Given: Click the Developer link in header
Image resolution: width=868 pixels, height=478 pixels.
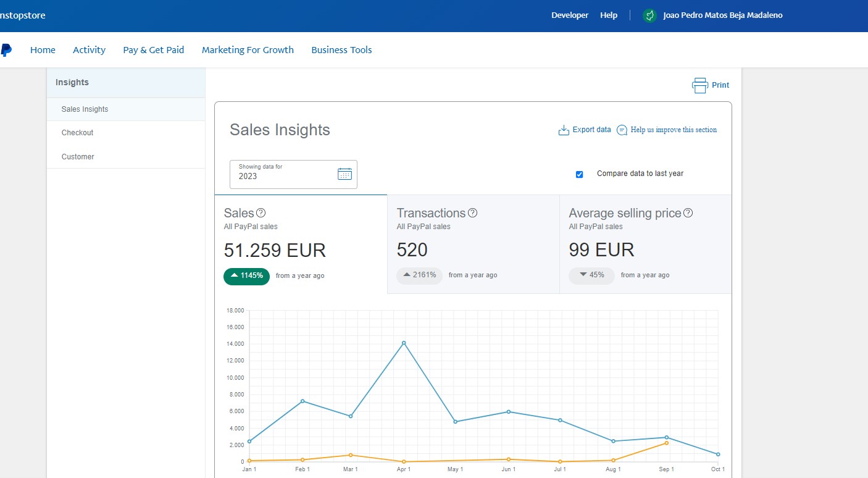Looking at the screenshot, I should coord(569,15).
